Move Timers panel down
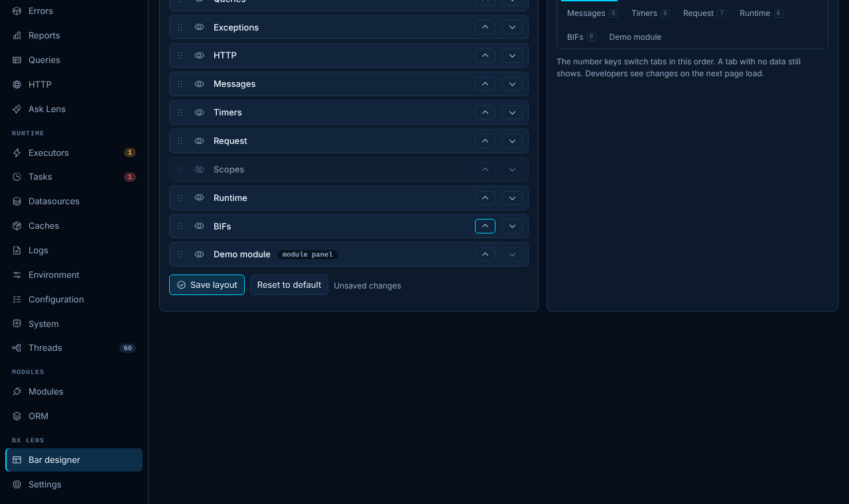Viewport: 849px width, 504px height. pos(512,112)
